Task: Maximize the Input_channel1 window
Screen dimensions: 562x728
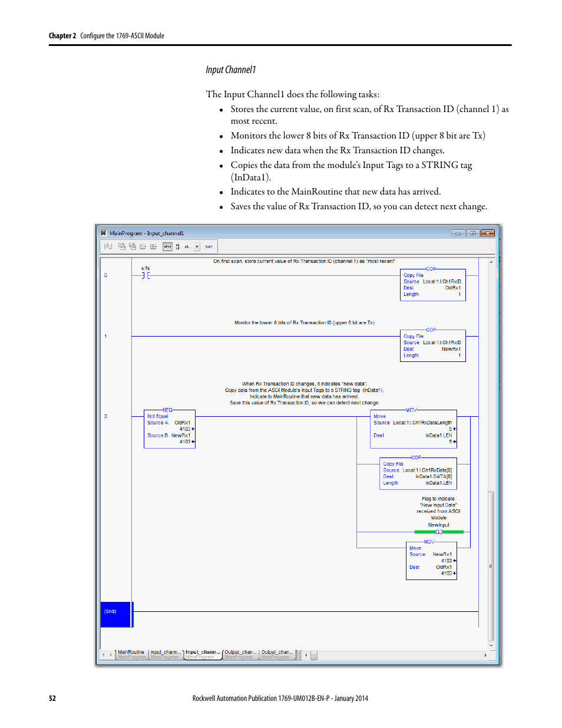Action: pyautogui.click(x=473, y=233)
